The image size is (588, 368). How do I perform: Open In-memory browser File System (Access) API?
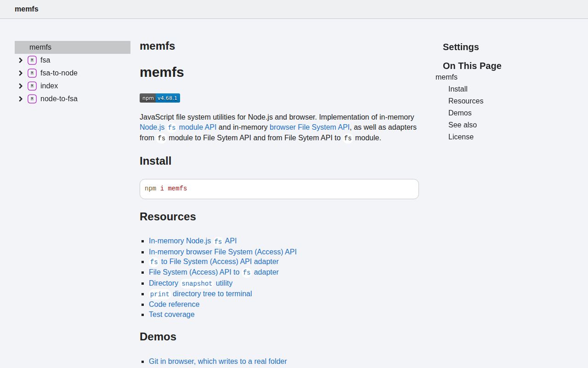223,252
